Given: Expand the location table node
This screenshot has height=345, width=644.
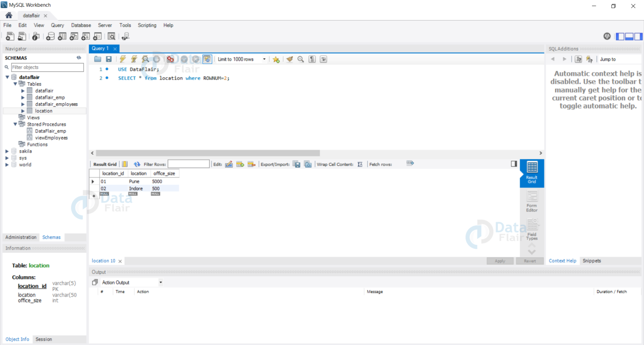Looking at the screenshot, I should click(x=23, y=111).
